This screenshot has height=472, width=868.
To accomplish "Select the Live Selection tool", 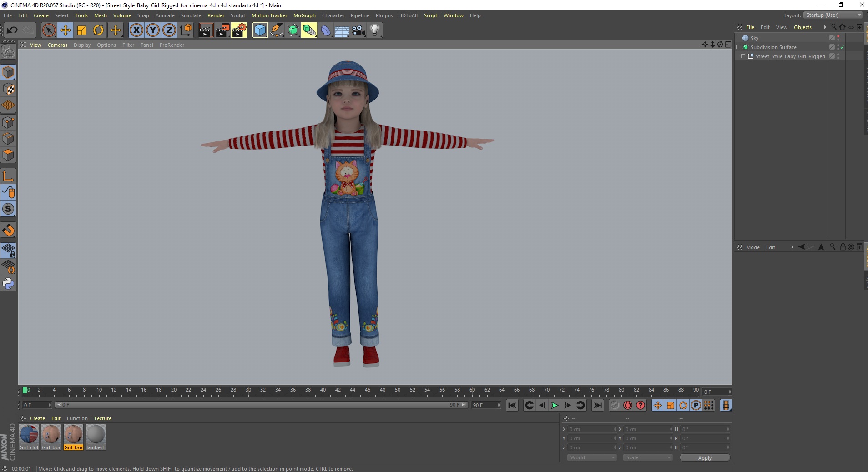I will click(x=49, y=30).
